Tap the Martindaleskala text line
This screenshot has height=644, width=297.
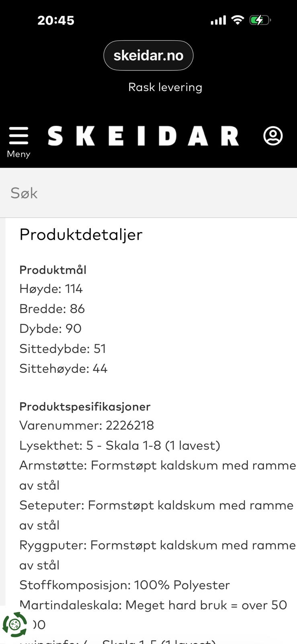point(153,605)
